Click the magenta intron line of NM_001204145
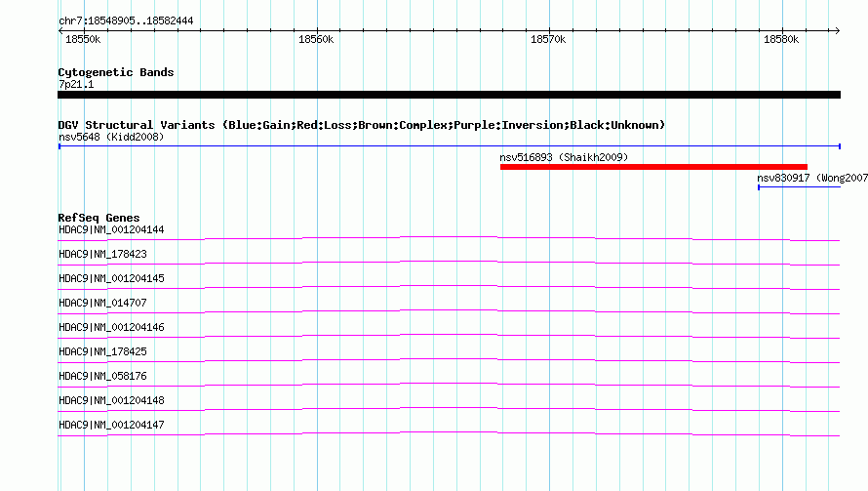This screenshot has height=491, width=868. coord(449,286)
